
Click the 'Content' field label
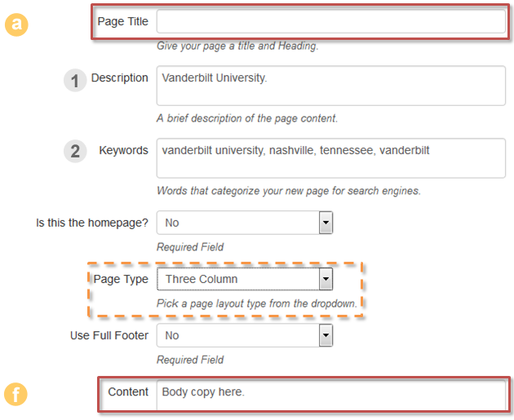point(128,392)
